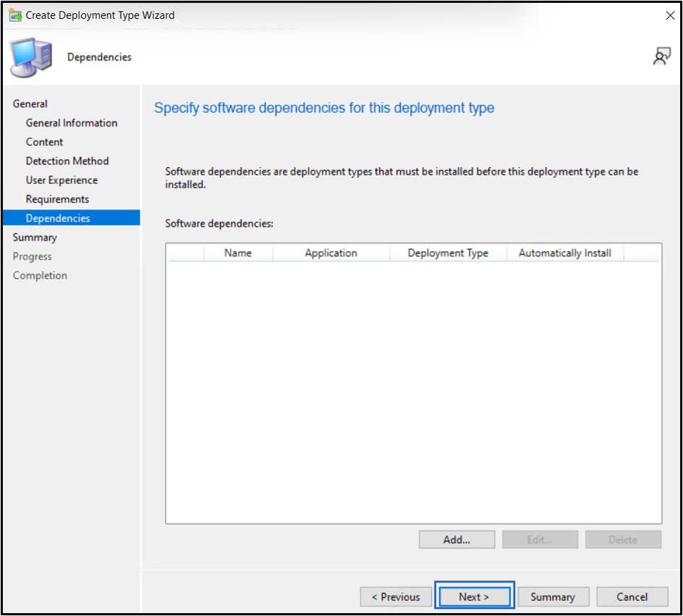Viewport: 683px width, 616px height.
Task: Cancel the wizard
Action: pyautogui.click(x=632, y=597)
